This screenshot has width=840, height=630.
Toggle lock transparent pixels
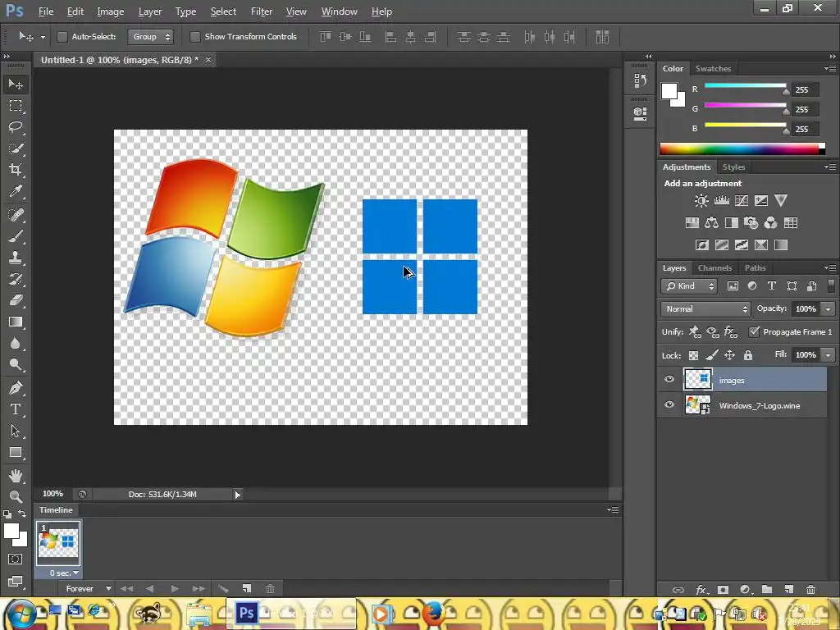pos(693,355)
